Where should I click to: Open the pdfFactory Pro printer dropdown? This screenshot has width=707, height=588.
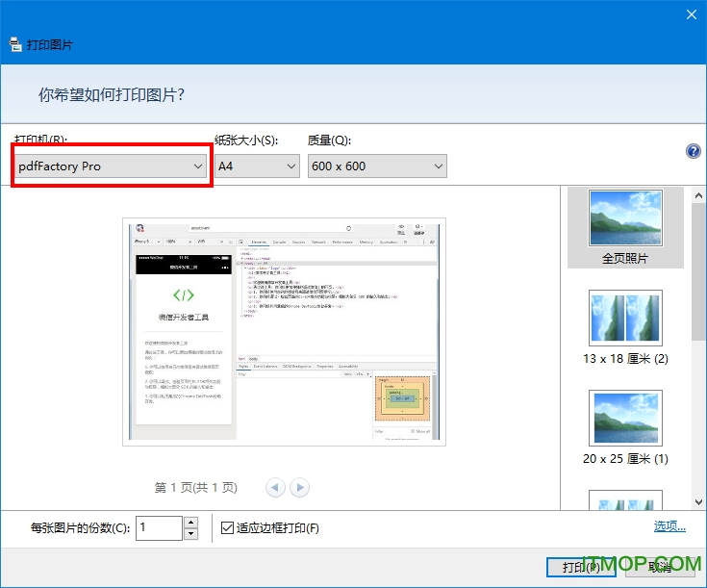click(112, 166)
